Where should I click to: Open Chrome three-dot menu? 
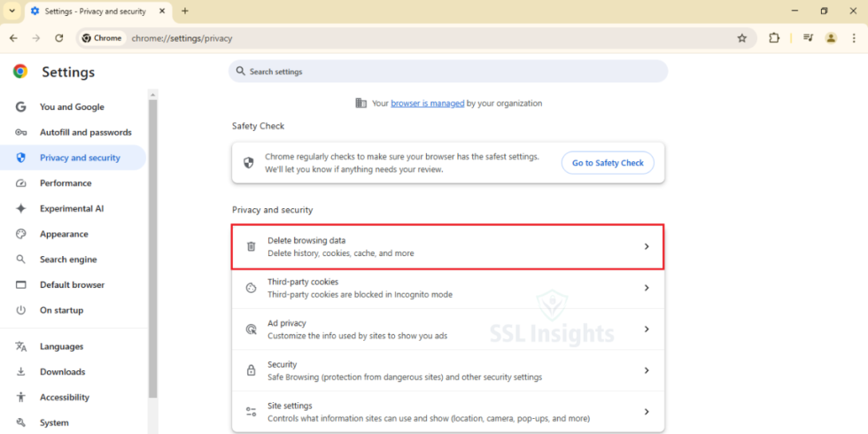pos(852,38)
